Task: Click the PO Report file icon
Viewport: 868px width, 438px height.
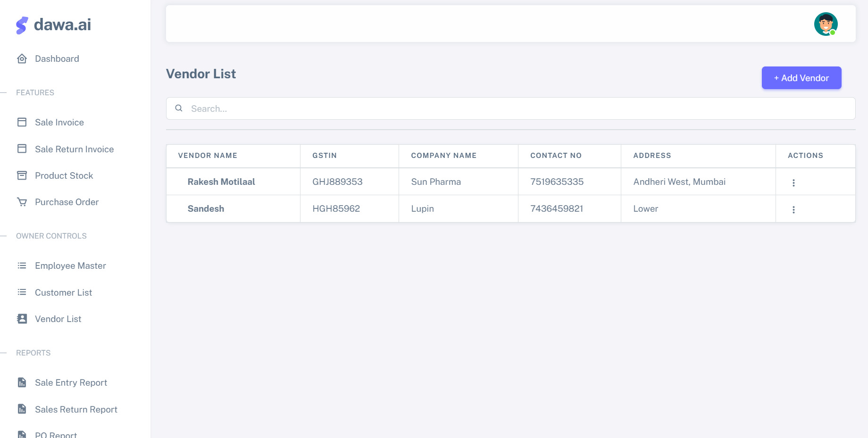Action: [22, 434]
